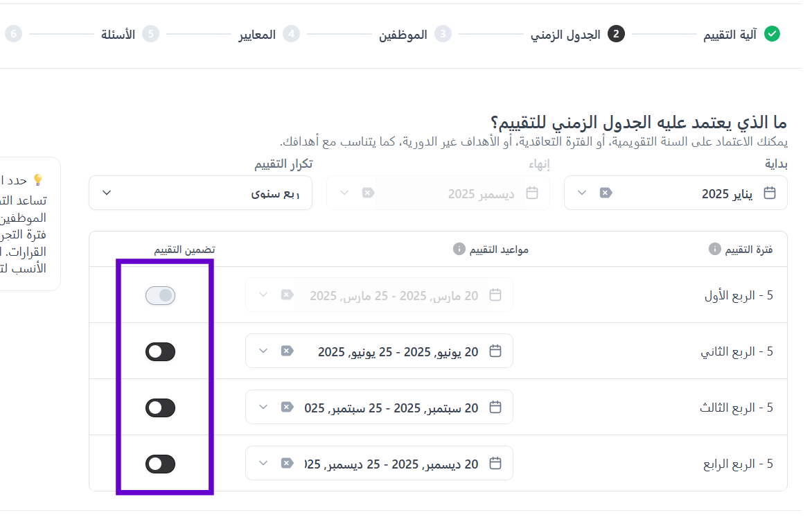Clear the fourth quarter date range
812x524 pixels.
(286, 464)
